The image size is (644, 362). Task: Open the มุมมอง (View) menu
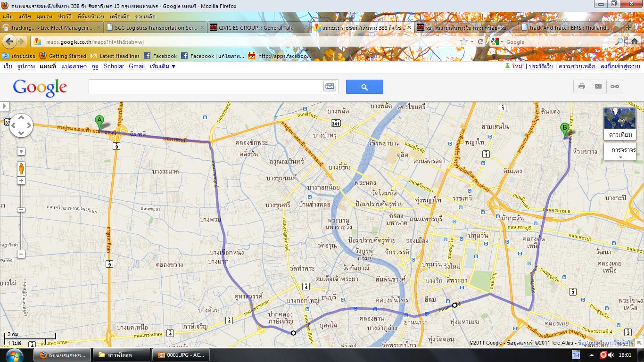point(44,16)
